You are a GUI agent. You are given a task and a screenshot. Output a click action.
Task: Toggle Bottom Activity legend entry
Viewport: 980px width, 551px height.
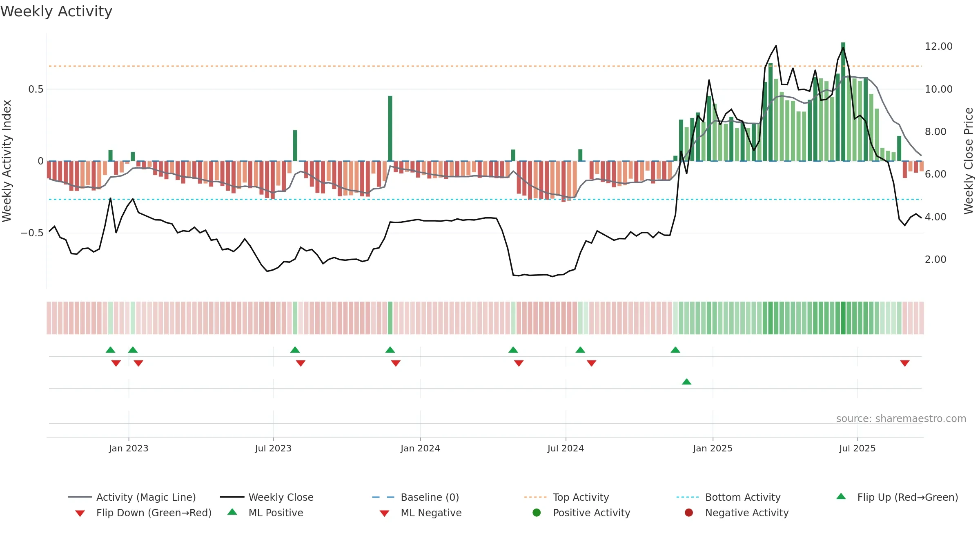click(728, 497)
